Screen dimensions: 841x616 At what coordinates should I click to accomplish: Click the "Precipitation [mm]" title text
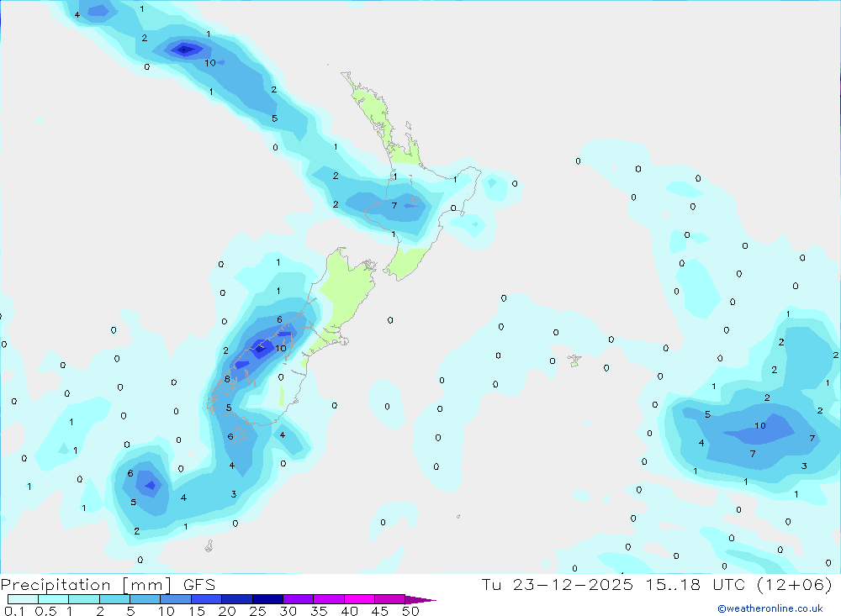click(x=86, y=585)
